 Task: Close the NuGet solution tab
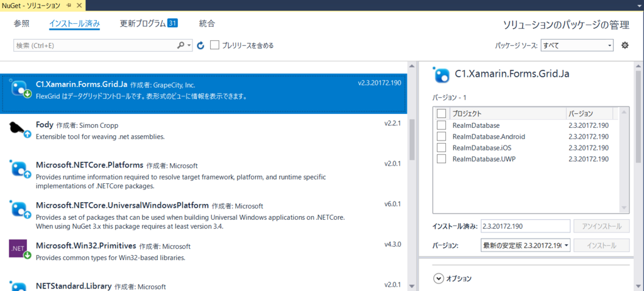point(79,5)
